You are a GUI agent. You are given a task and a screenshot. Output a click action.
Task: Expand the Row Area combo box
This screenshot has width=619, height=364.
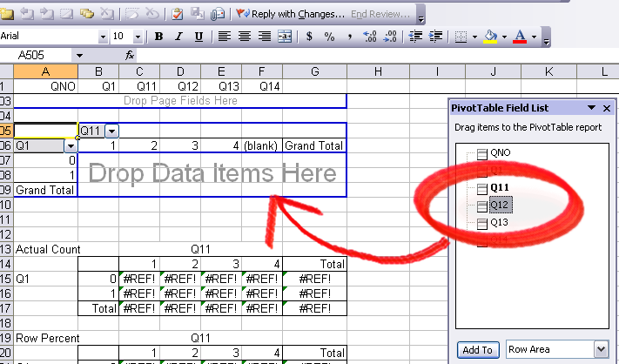point(600,349)
